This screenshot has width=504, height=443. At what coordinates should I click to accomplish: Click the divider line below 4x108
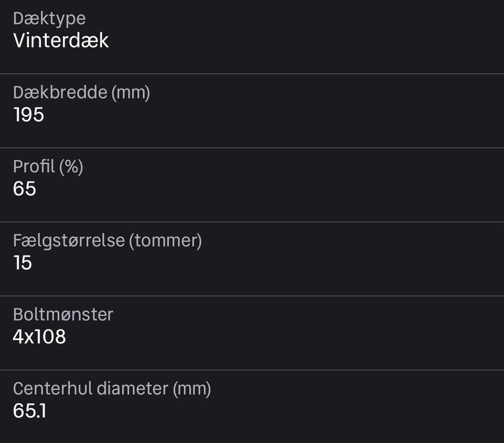click(252, 370)
